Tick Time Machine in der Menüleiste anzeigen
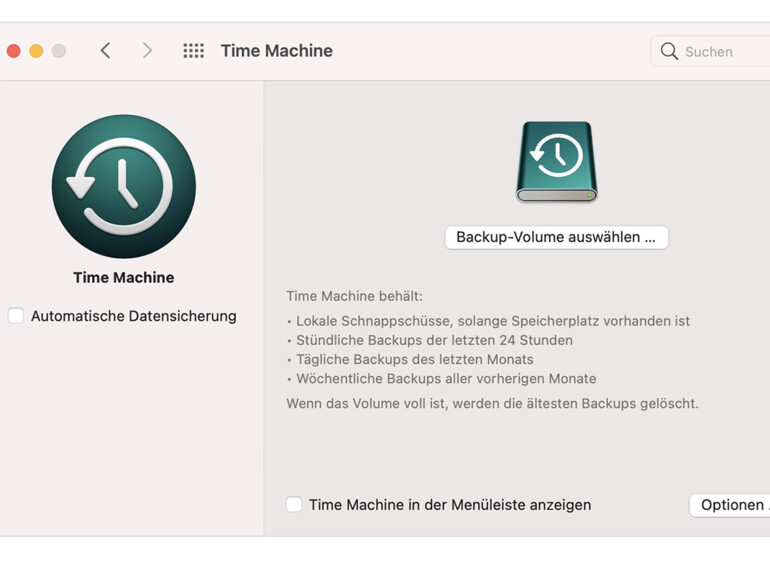Image resolution: width=770 pixels, height=578 pixels. pos(294,504)
